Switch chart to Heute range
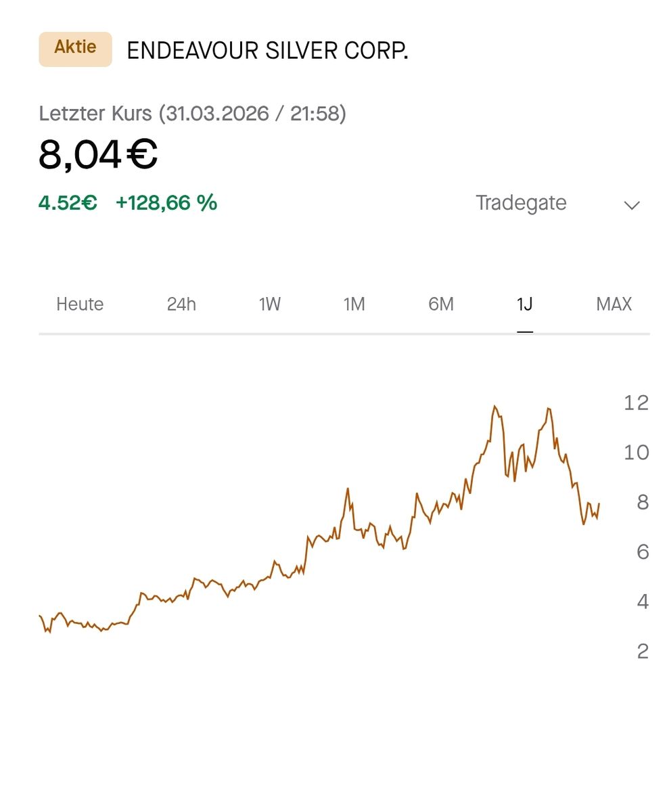The image size is (669, 812). tap(80, 304)
